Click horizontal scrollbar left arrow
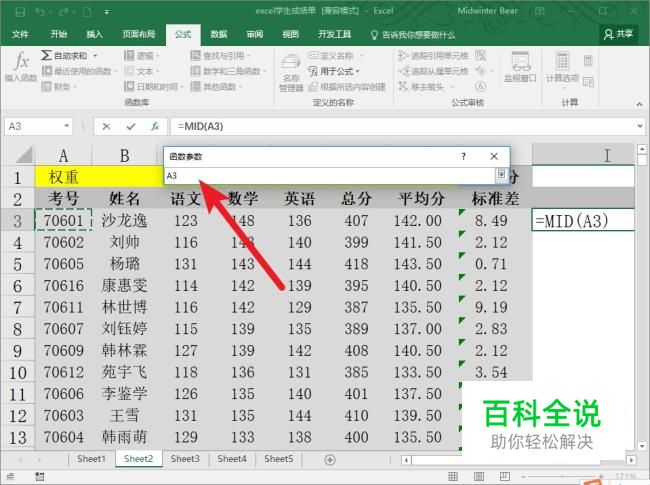Image resolution: width=650 pixels, height=485 pixels. [x=406, y=460]
